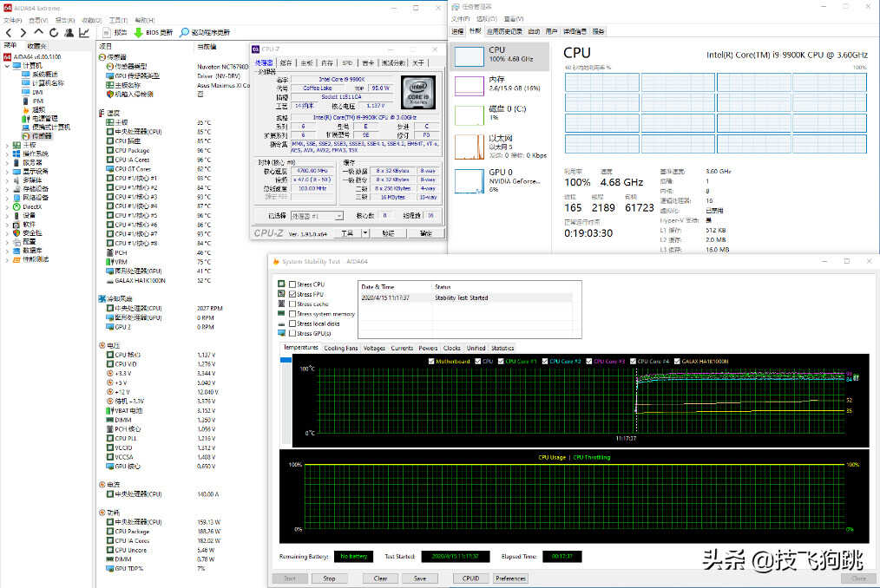Viewport: 880px width, 588px height.
Task: Enable the Stress system memory checkbox
Action: pos(292,314)
